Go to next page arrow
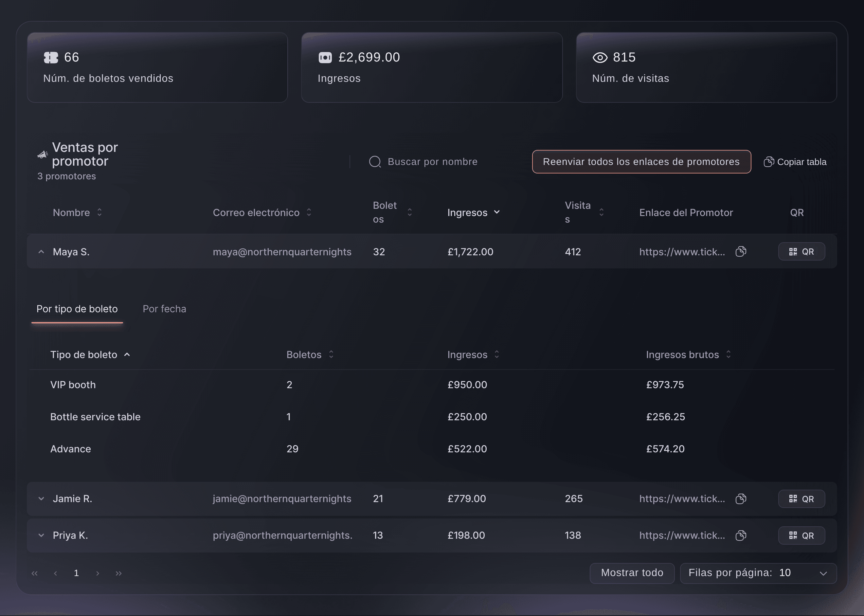The height and width of the screenshot is (616, 864). coord(98,573)
